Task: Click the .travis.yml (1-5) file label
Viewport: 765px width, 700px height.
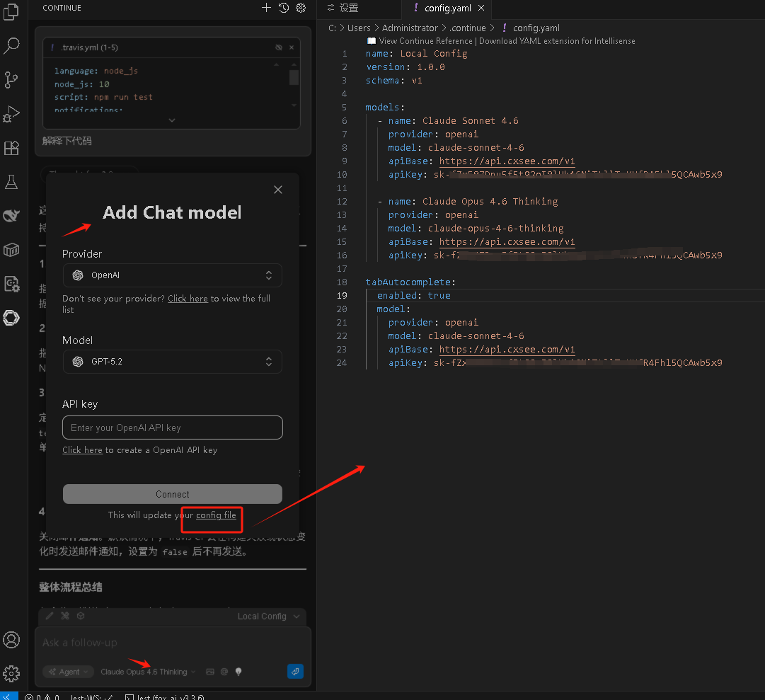Action: click(89, 47)
